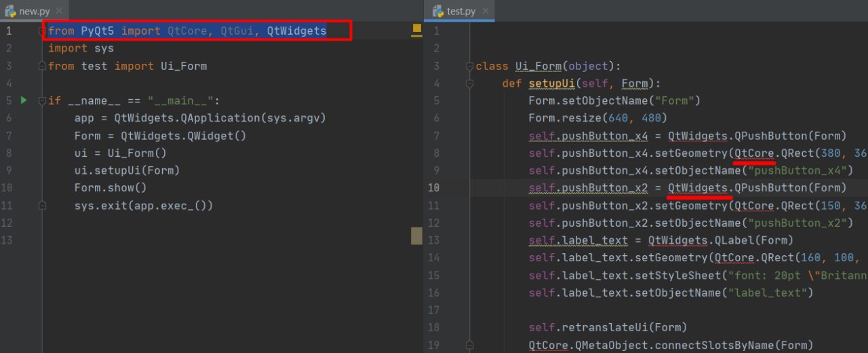Click the lower marker in new.py's error stripe
The image size is (868, 353).
coord(417,236)
